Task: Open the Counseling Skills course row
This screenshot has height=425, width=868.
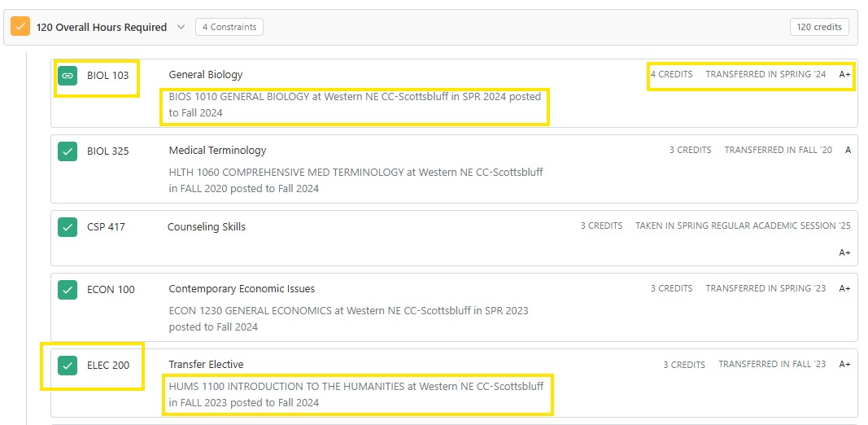Action: (x=454, y=239)
